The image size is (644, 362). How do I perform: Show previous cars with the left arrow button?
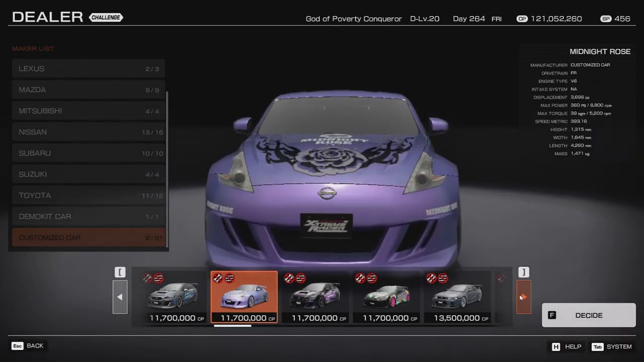coord(120,297)
